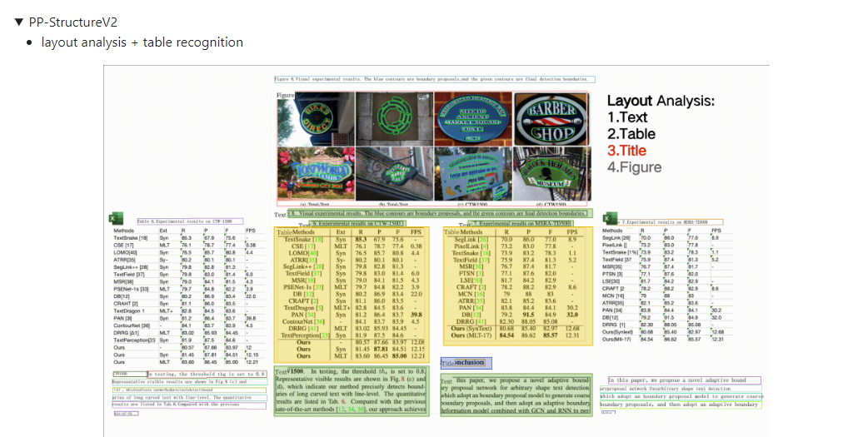Viewport: 868px width, 437px height.
Task: Click the '1.Text' legend entry
Action: coord(627,117)
